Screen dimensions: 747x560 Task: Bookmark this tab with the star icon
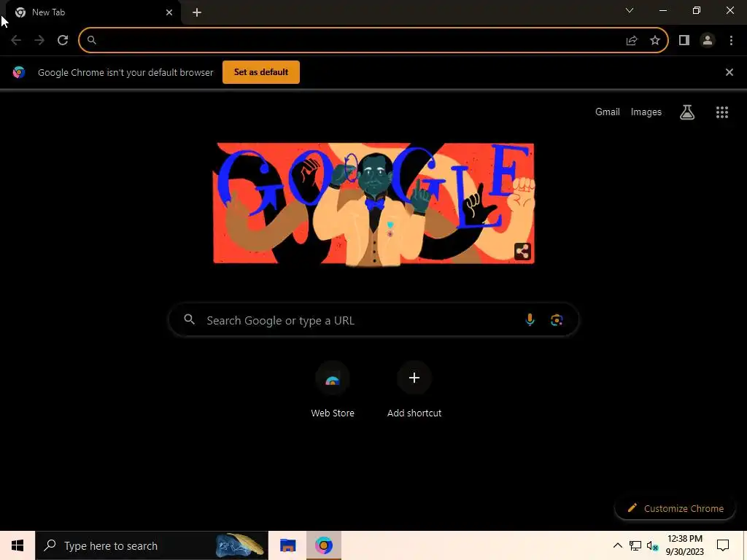click(x=655, y=41)
